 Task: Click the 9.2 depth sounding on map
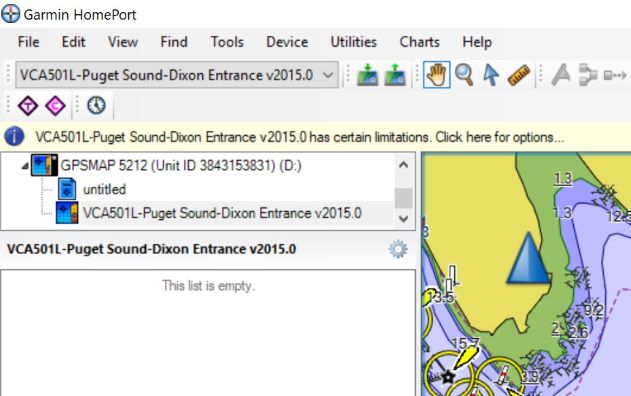click(594, 310)
